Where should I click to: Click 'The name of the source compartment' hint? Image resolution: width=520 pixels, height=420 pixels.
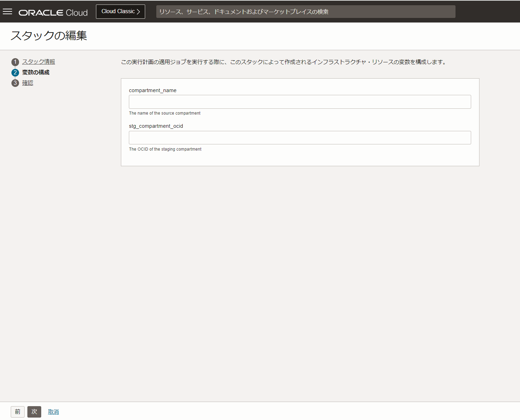(x=165, y=113)
